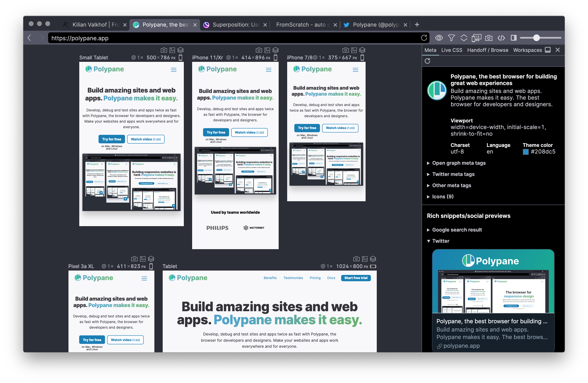Switch to the Live CSS tab
The height and width of the screenshot is (383, 588).
coord(452,50)
